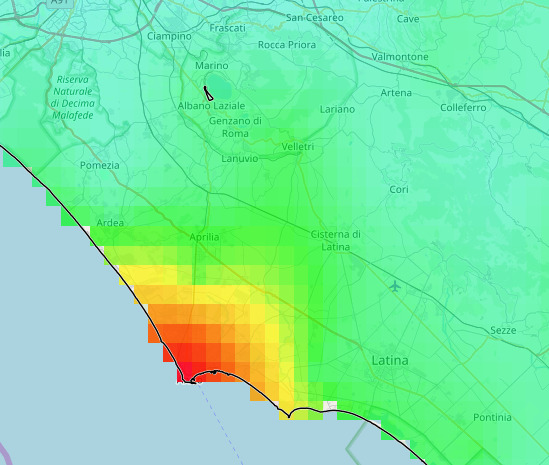Image resolution: width=549 pixels, height=465 pixels.
Task: Select the Frascati town label
Action: tap(228, 28)
